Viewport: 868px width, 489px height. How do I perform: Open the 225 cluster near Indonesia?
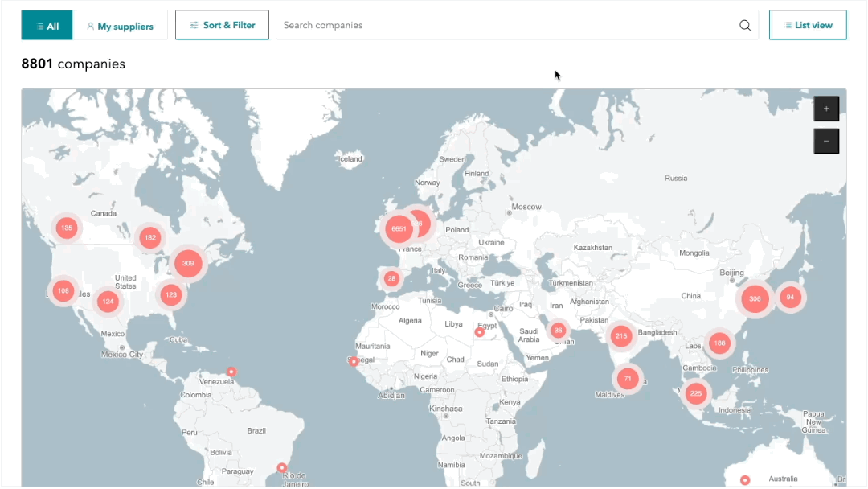(x=696, y=394)
